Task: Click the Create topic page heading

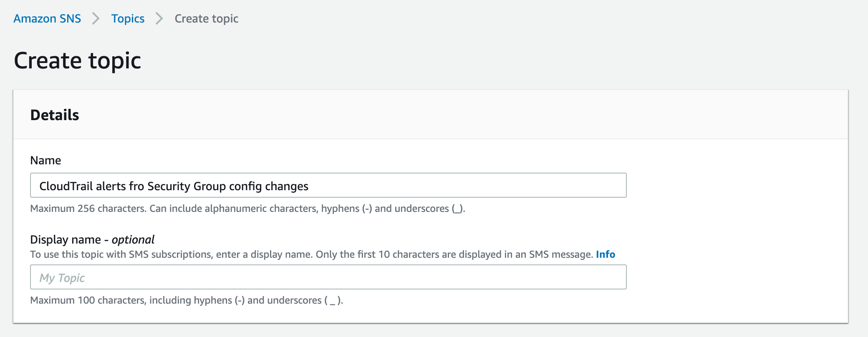Action: click(x=78, y=61)
